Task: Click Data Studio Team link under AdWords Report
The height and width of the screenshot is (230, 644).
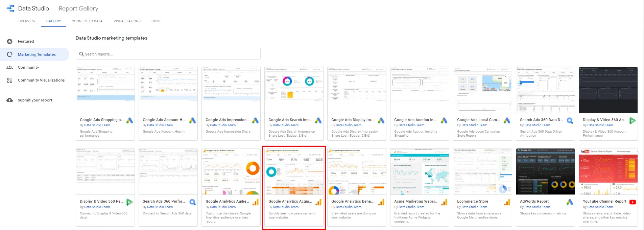Action: click(x=537, y=207)
